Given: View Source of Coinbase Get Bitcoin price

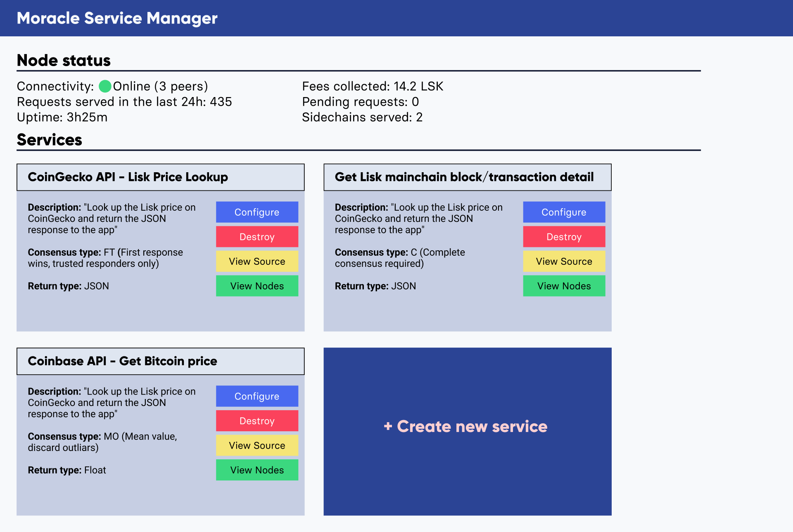Looking at the screenshot, I should (257, 445).
